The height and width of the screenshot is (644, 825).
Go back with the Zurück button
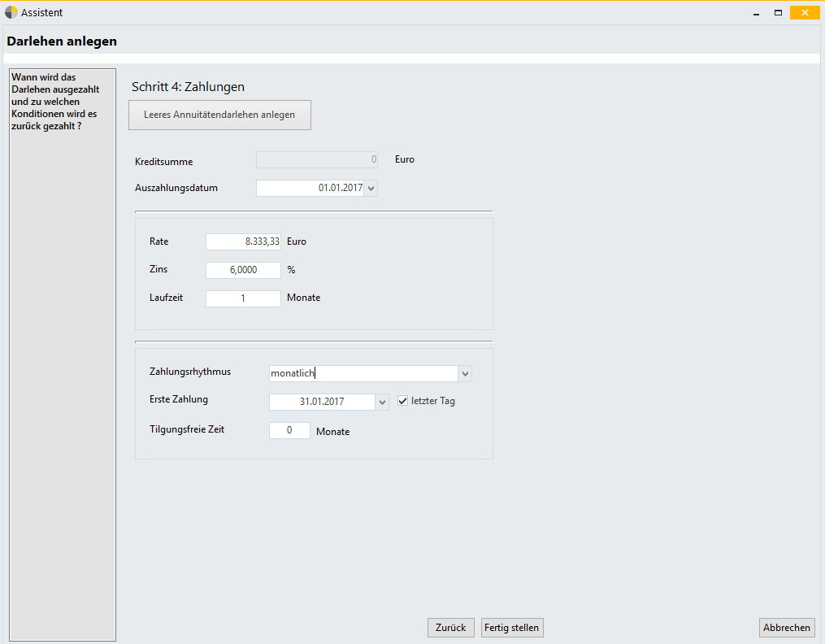click(450, 628)
